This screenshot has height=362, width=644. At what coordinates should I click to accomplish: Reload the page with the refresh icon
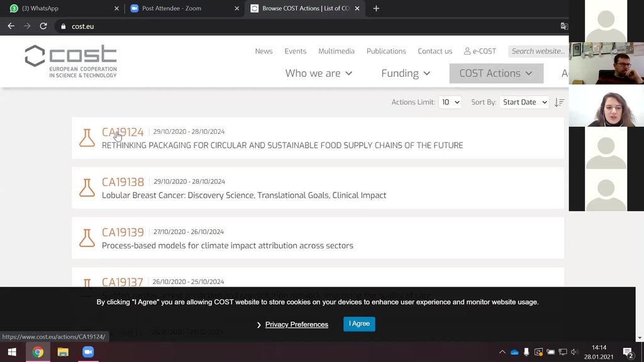click(43, 26)
